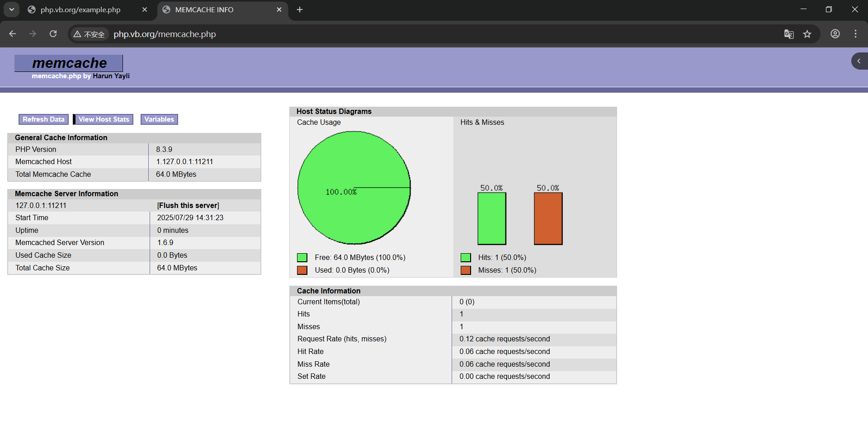Open the browser profile icon

835,34
